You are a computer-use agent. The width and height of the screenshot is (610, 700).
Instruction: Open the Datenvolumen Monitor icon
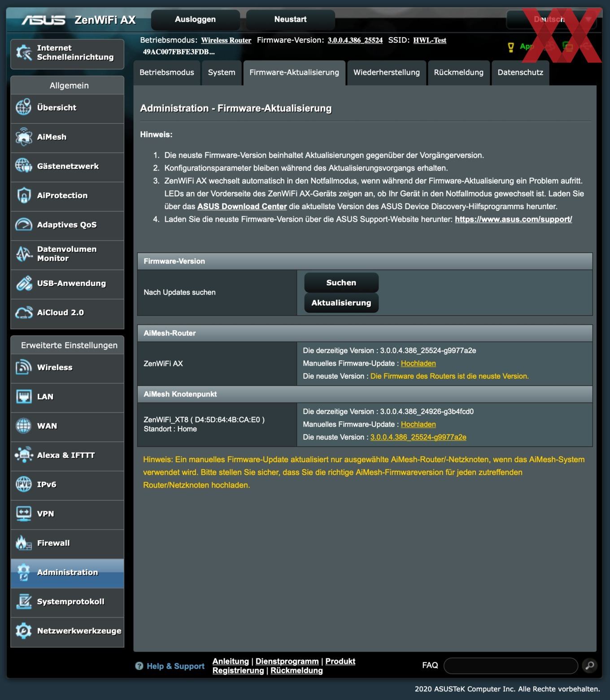click(x=24, y=254)
